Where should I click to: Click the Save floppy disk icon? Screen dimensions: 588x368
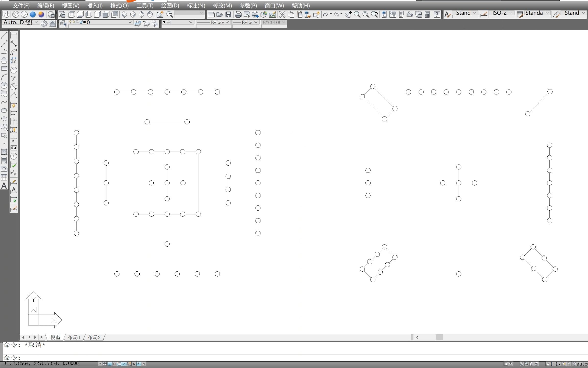click(228, 15)
